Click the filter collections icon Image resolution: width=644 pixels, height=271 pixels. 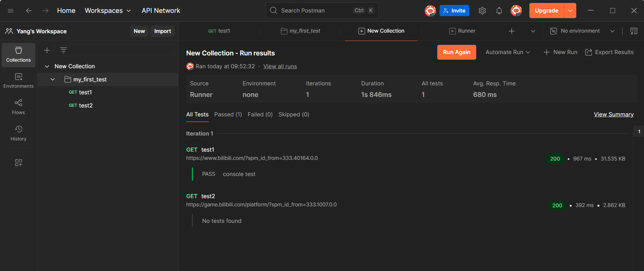[63, 50]
